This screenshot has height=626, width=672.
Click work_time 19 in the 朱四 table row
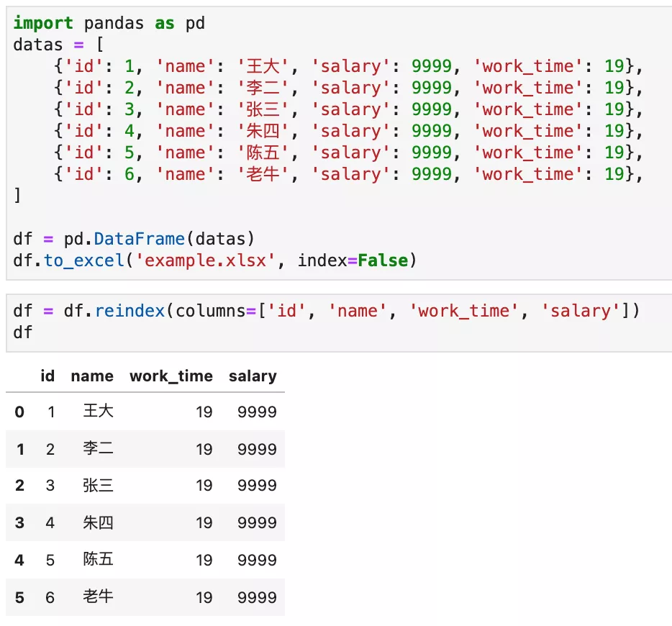(204, 522)
